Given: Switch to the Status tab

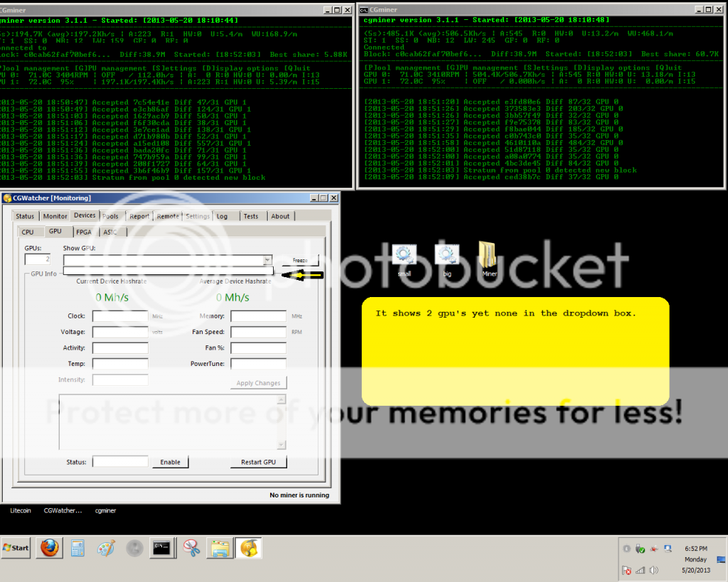Looking at the screenshot, I should tap(25, 216).
